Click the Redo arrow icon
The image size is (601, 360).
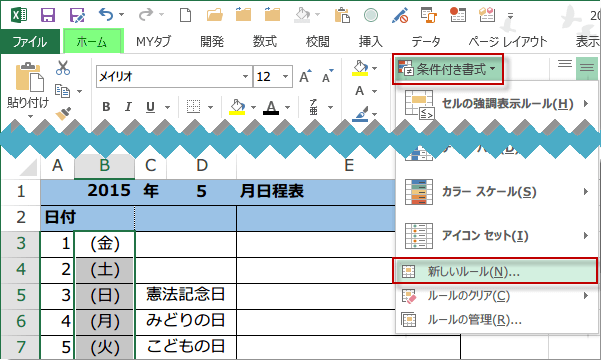coord(146,15)
